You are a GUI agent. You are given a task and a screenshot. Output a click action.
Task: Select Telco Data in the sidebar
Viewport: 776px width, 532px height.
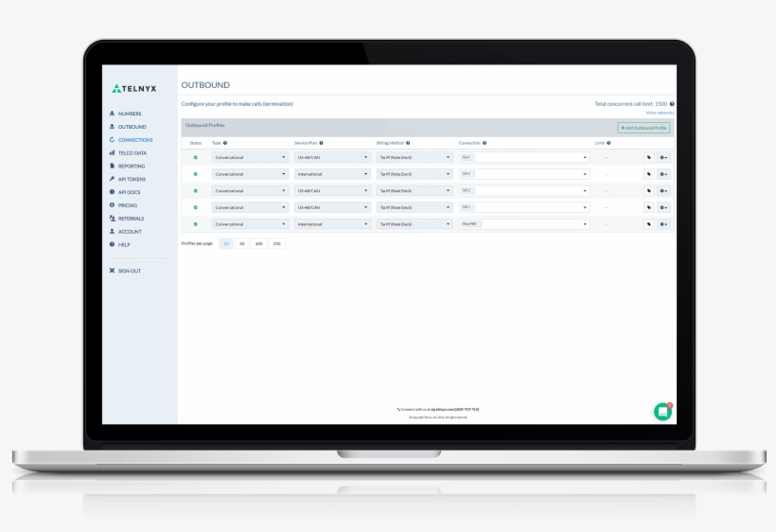click(x=128, y=153)
